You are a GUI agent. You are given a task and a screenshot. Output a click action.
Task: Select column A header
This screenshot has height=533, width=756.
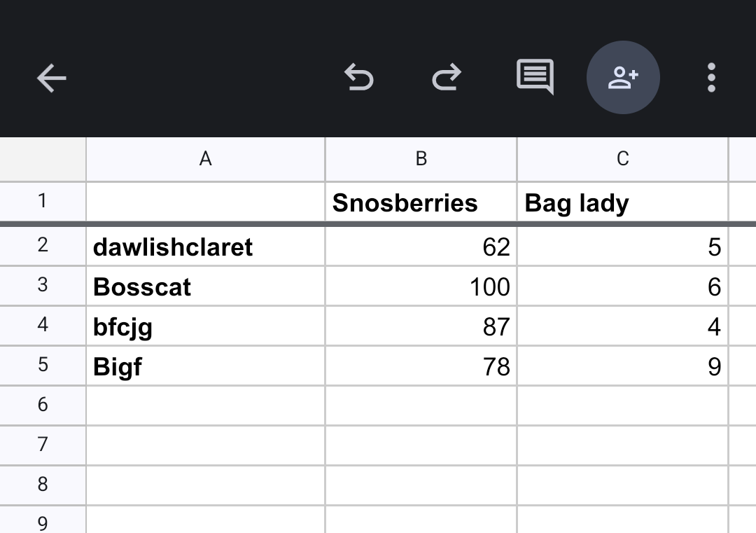click(205, 159)
